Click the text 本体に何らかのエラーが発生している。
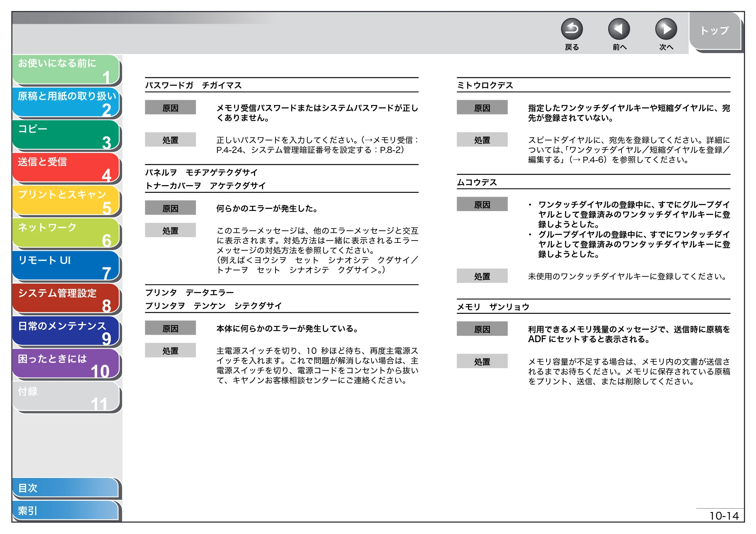 pos(288,329)
